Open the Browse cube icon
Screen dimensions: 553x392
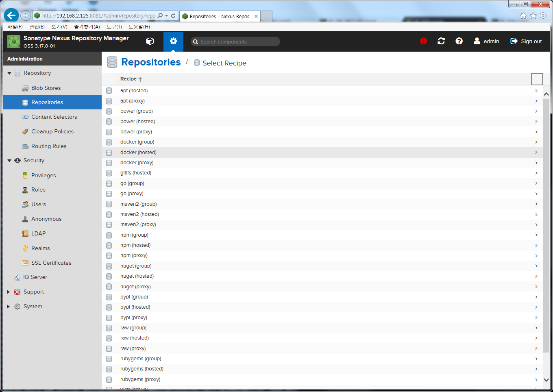150,41
